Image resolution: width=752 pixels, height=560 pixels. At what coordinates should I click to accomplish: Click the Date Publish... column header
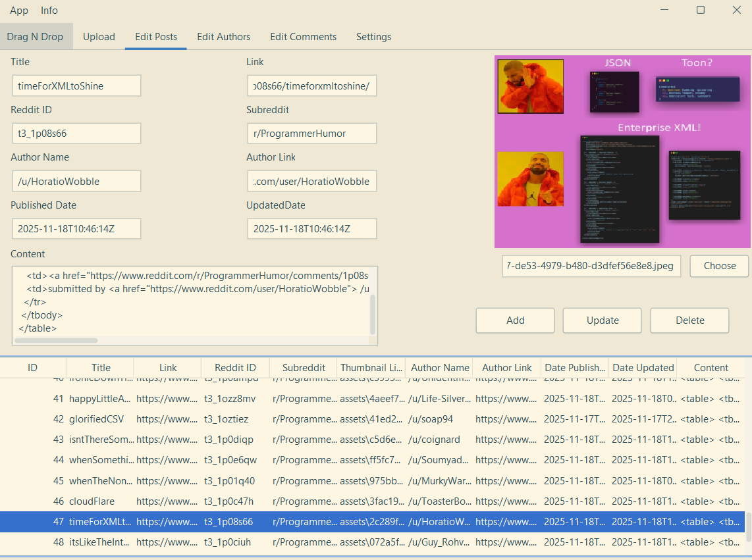[x=575, y=368]
